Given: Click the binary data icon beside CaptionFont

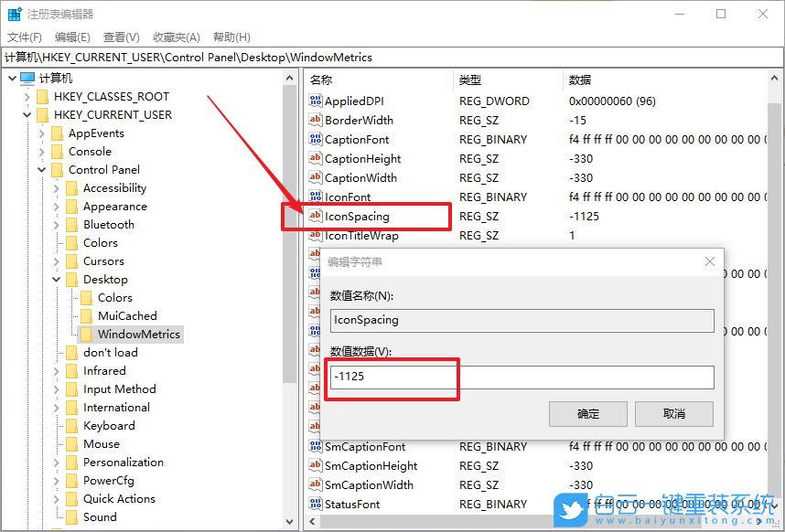Looking at the screenshot, I should [315, 139].
